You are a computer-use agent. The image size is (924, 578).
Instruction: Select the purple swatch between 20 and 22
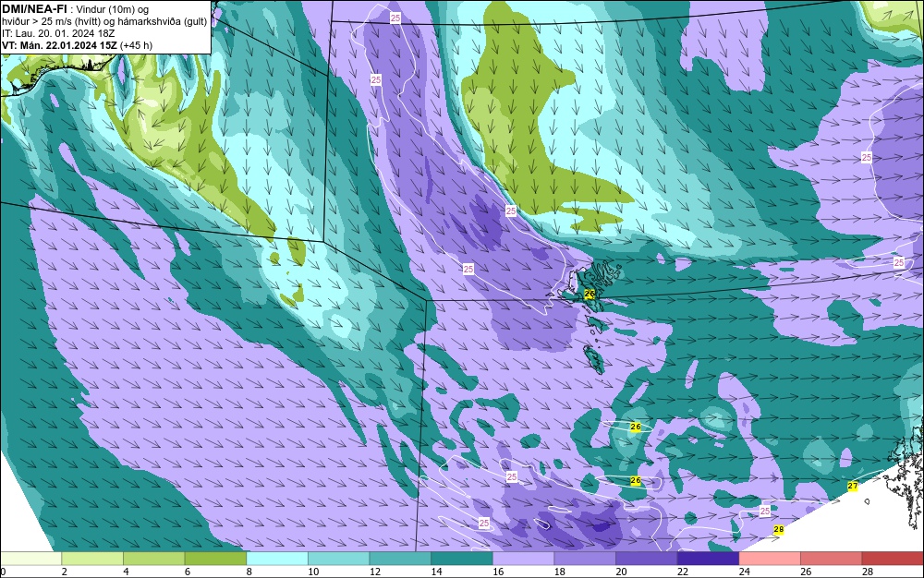pyautogui.click(x=647, y=559)
